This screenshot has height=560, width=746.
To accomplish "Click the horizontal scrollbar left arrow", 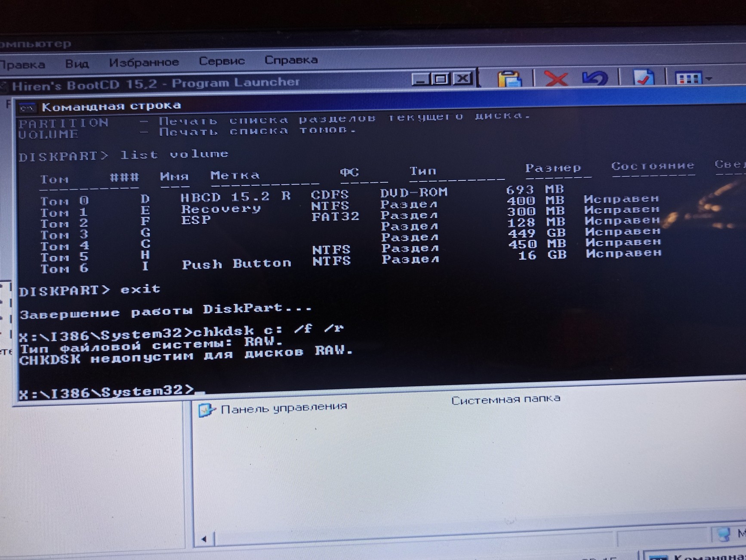I will [204, 538].
